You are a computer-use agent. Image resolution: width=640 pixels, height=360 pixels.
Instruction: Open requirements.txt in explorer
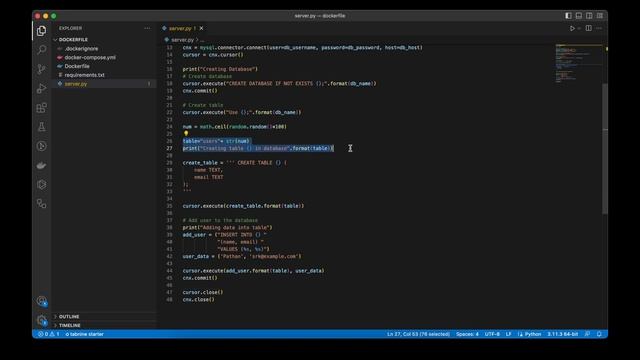click(x=84, y=75)
